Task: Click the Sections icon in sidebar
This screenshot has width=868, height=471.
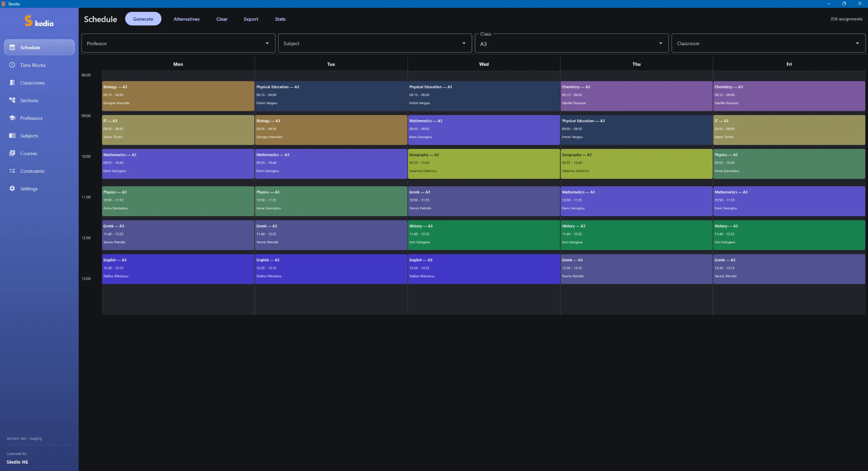Action: (12, 100)
